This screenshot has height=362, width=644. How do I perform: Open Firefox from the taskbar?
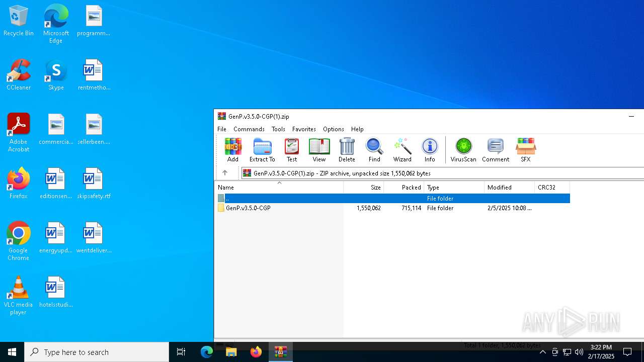coord(256,352)
